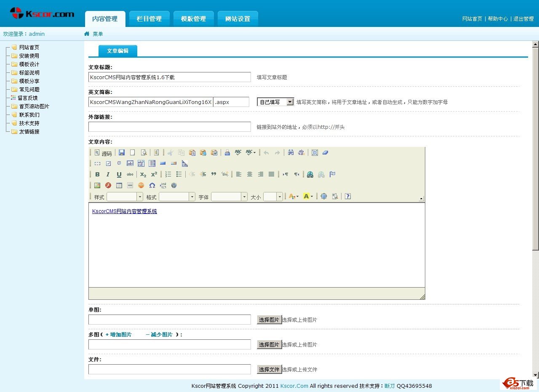Apply Bold formatting
This screenshot has width=539, height=392.
[97, 174]
